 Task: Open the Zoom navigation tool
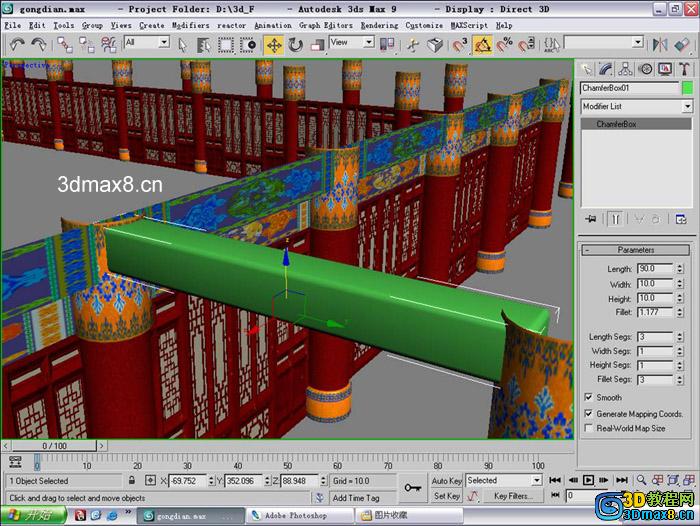coord(642,480)
